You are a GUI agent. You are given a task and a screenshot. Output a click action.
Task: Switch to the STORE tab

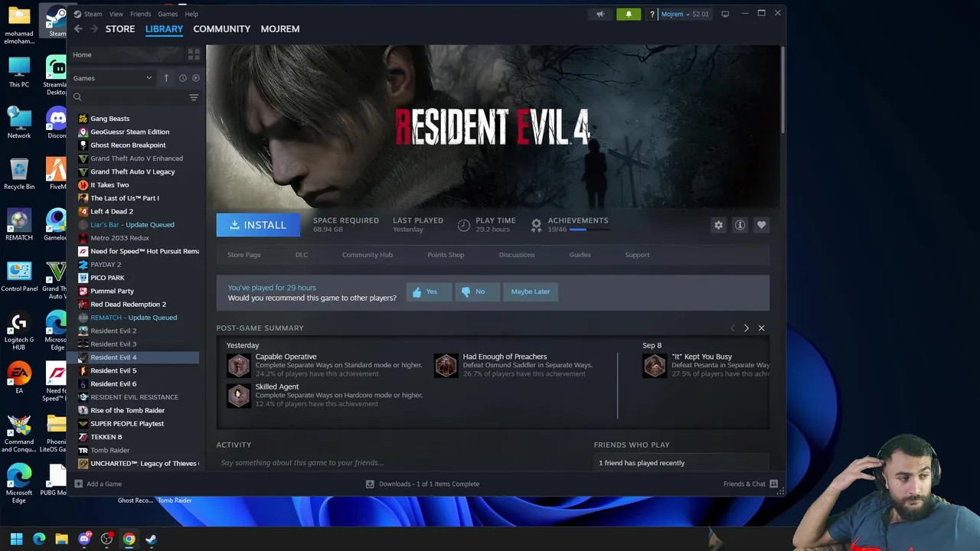[120, 29]
